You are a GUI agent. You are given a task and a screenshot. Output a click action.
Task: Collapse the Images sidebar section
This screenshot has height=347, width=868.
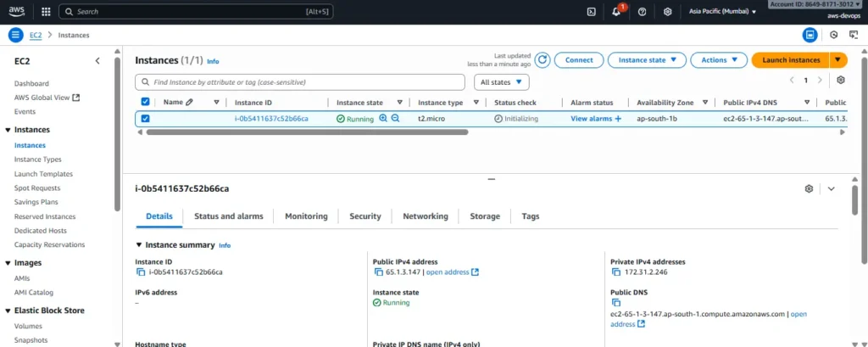[x=8, y=263]
